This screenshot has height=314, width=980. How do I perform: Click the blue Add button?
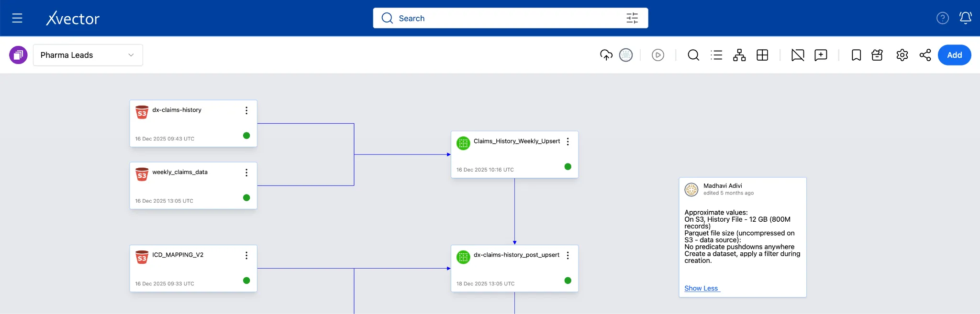[x=954, y=55]
